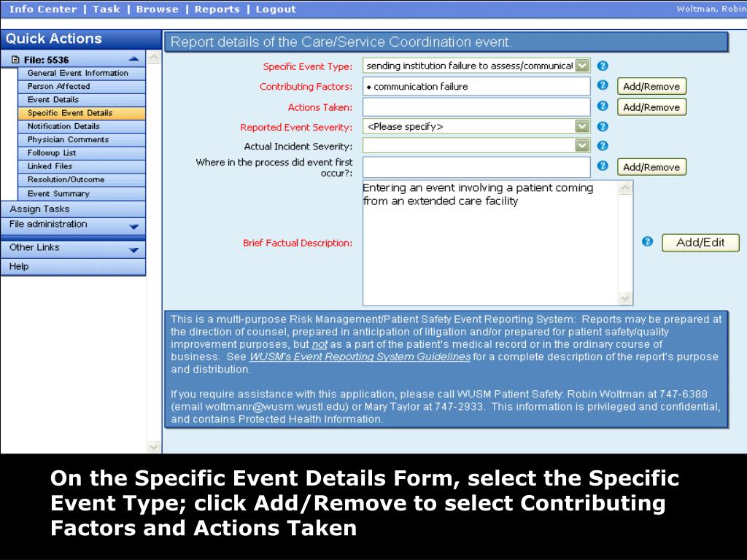Click the user name Woltman, Robin
This screenshot has height=560, width=747.
tap(711, 9)
